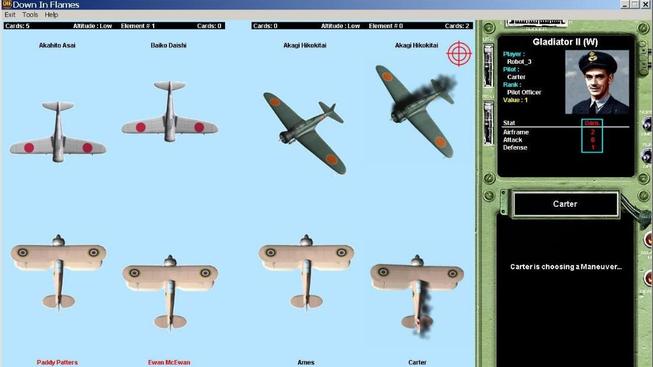Select Ames' Gladiator biplane

pos(306,273)
